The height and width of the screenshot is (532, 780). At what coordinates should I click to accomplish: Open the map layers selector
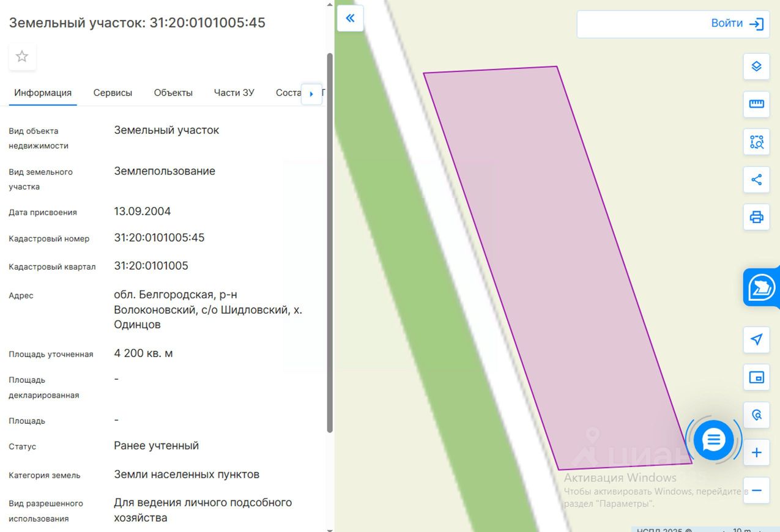point(756,66)
